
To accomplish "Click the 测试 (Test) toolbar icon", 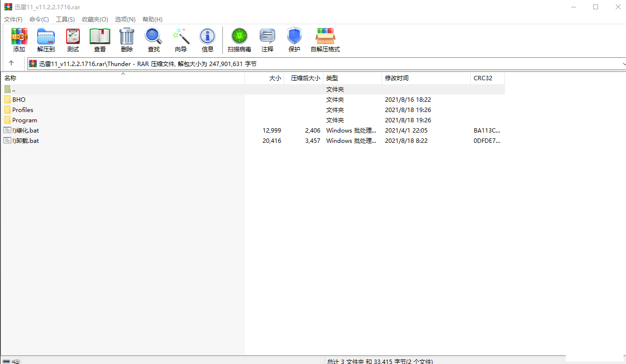I will 73,37.
